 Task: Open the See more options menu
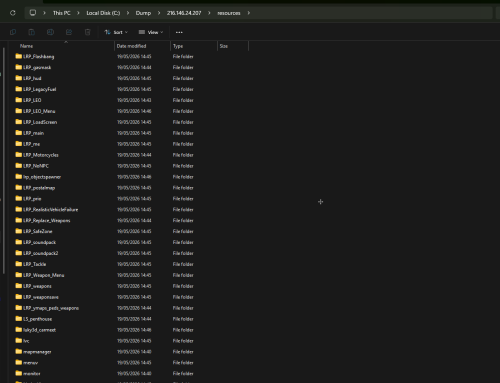179,32
